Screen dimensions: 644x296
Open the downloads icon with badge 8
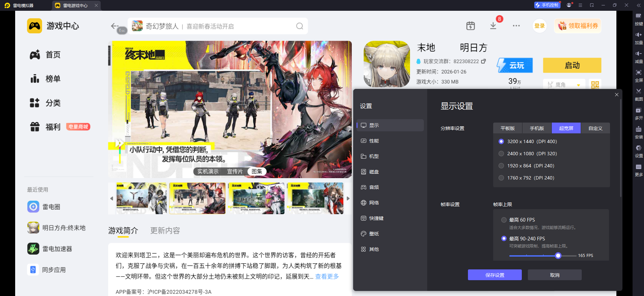point(493,26)
